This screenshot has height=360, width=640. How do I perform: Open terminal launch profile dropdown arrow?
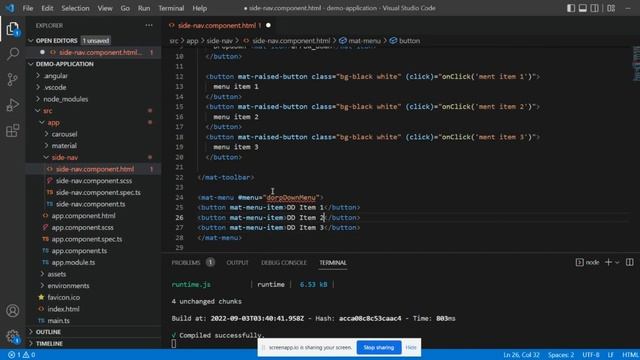coord(617,262)
